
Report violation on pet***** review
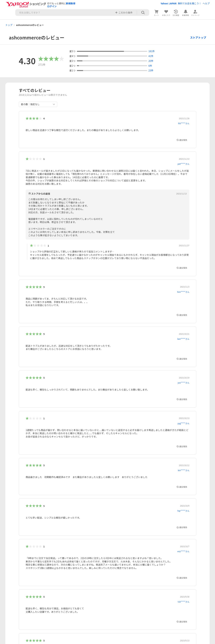[182, 268]
